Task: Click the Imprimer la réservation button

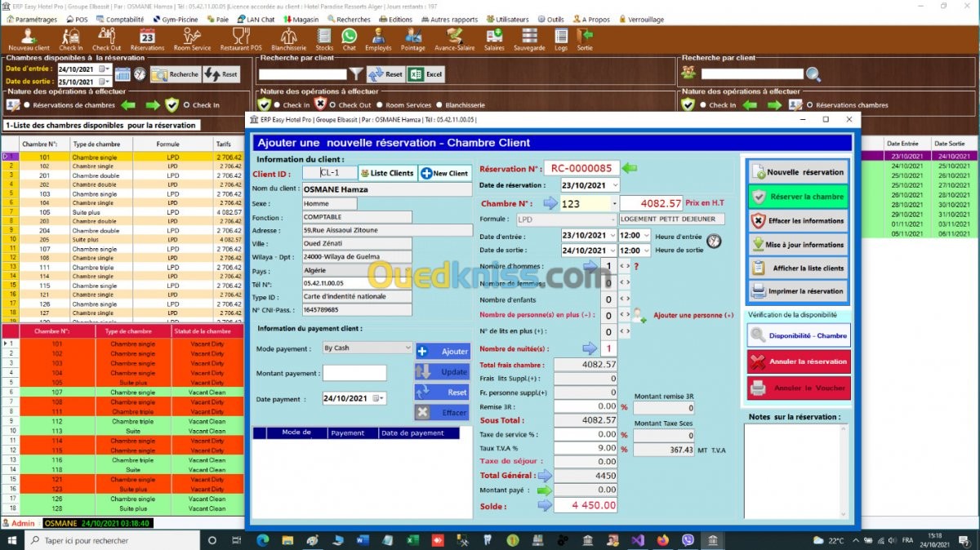Action: [x=797, y=291]
